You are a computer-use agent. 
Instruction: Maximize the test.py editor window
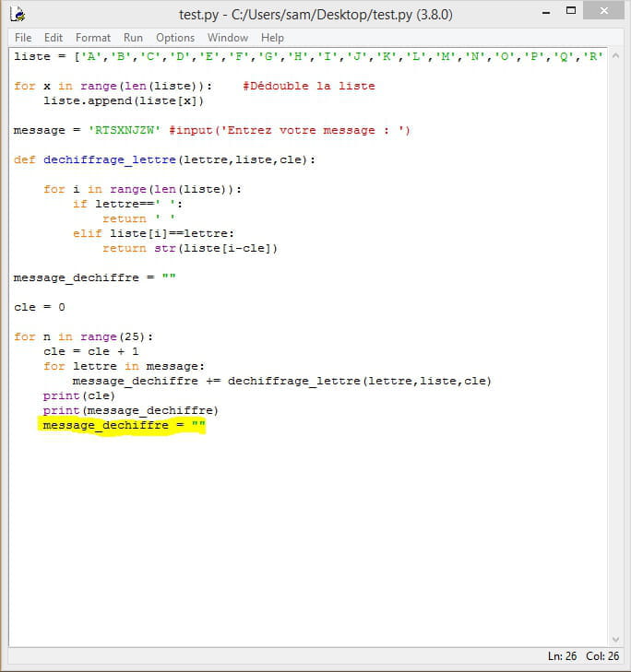pyautogui.click(x=571, y=11)
